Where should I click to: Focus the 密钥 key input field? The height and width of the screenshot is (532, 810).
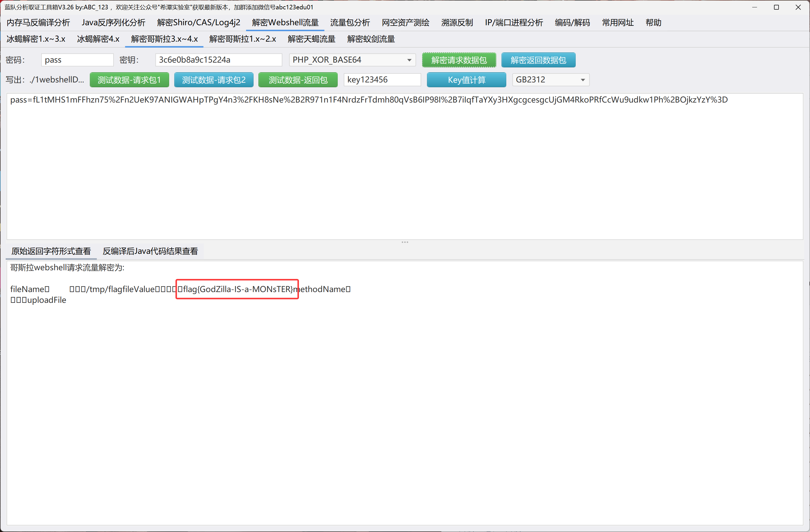[x=218, y=60]
